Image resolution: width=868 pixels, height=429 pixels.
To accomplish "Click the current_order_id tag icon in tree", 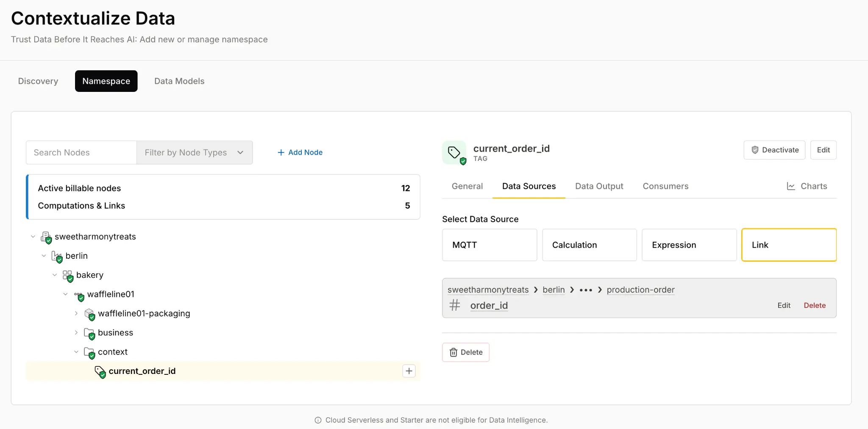I will click(x=100, y=371).
